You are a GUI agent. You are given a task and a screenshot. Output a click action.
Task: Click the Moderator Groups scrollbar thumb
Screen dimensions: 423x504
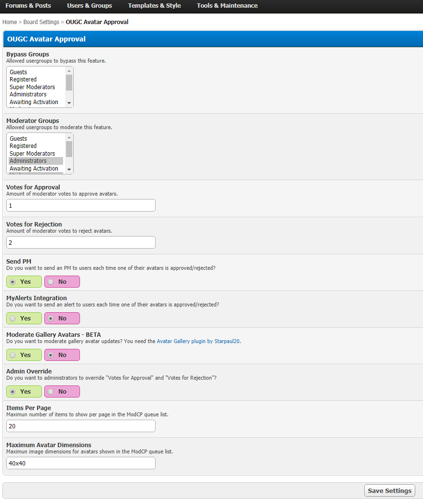[69, 149]
